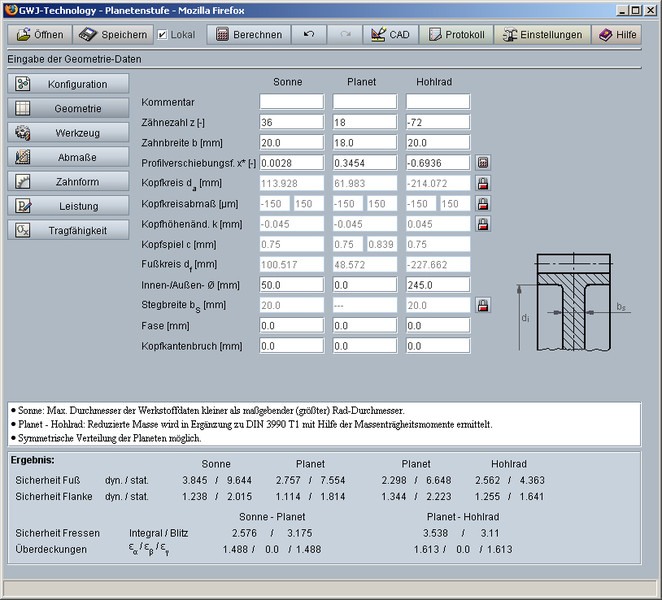Click calculator icon beside Profilverschiebungsfaktor row
The height and width of the screenshot is (600, 662).
coord(483,162)
